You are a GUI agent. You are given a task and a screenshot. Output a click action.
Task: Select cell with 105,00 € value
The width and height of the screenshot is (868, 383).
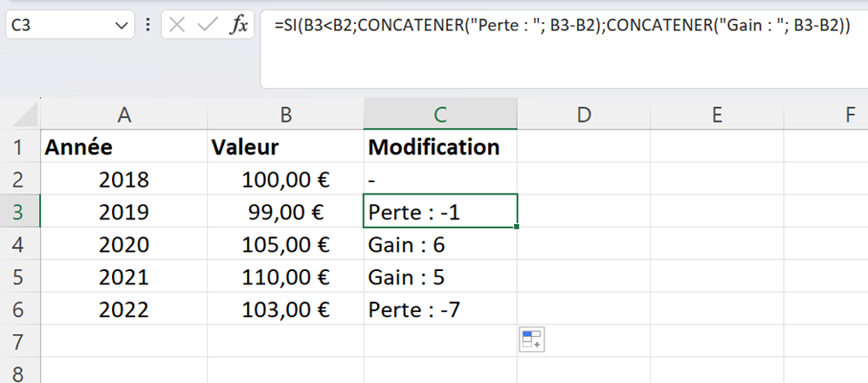point(285,244)
